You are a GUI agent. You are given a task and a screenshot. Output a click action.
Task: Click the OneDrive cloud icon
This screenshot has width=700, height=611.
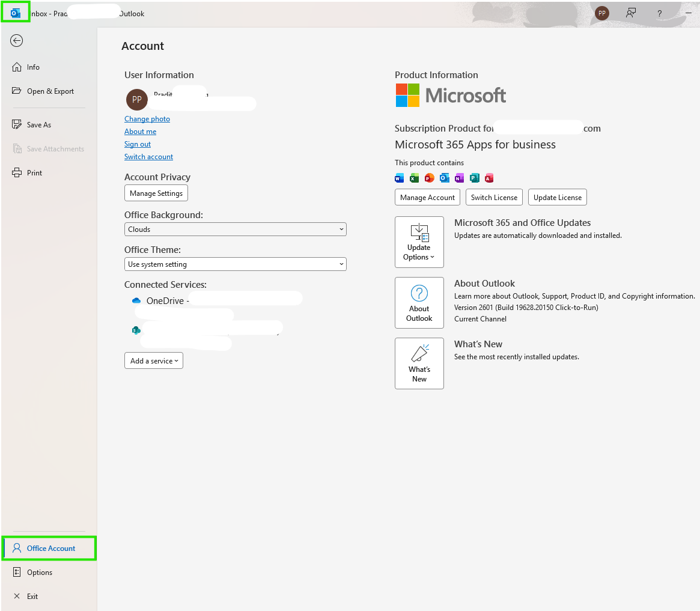[136, 301]
